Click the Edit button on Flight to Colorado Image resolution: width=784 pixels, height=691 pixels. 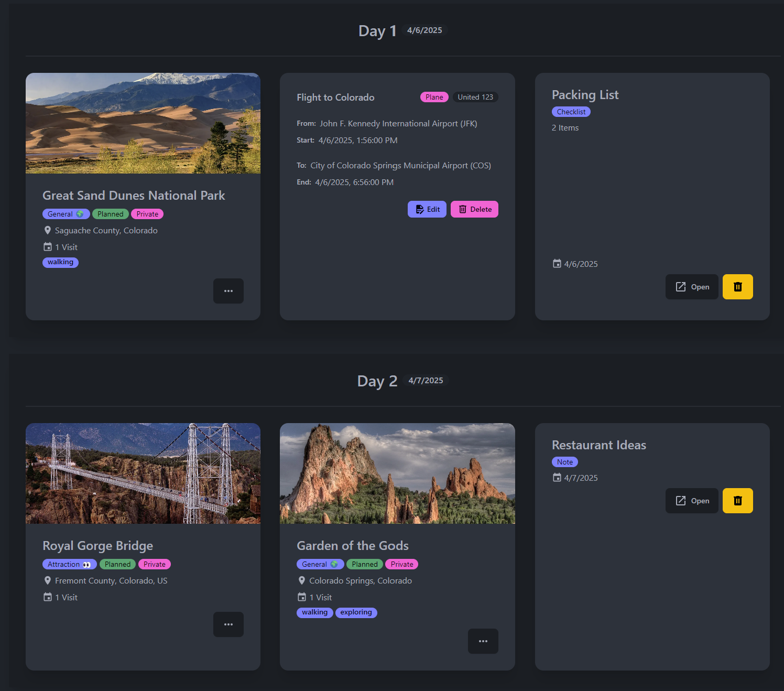point(427,209)
